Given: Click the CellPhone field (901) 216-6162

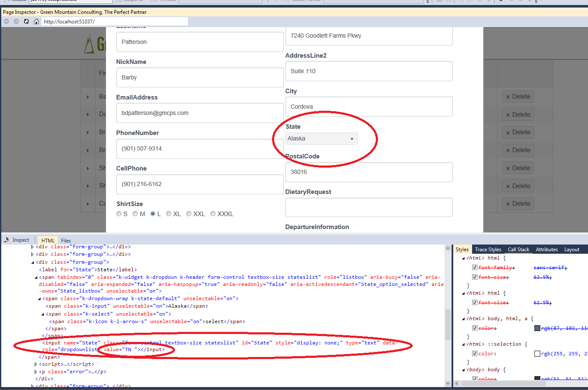Looking at the screenshot, I should [200, 184].
